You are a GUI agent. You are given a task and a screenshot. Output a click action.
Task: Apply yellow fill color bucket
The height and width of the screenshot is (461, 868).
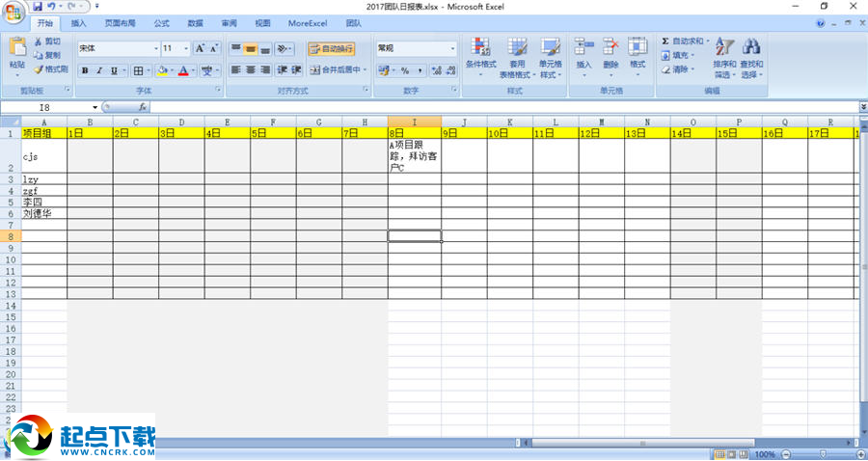pyautogui.click(x=162, y=70)
